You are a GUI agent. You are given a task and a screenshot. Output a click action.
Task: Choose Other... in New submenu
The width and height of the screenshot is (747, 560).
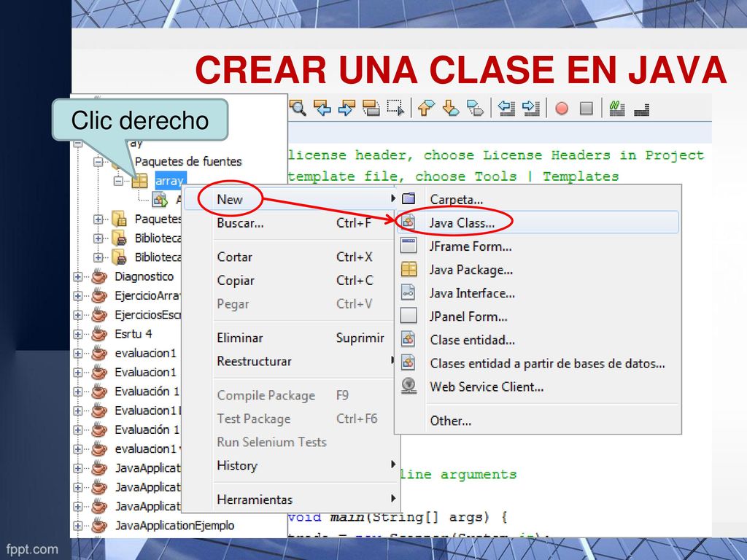coord(538,421)
